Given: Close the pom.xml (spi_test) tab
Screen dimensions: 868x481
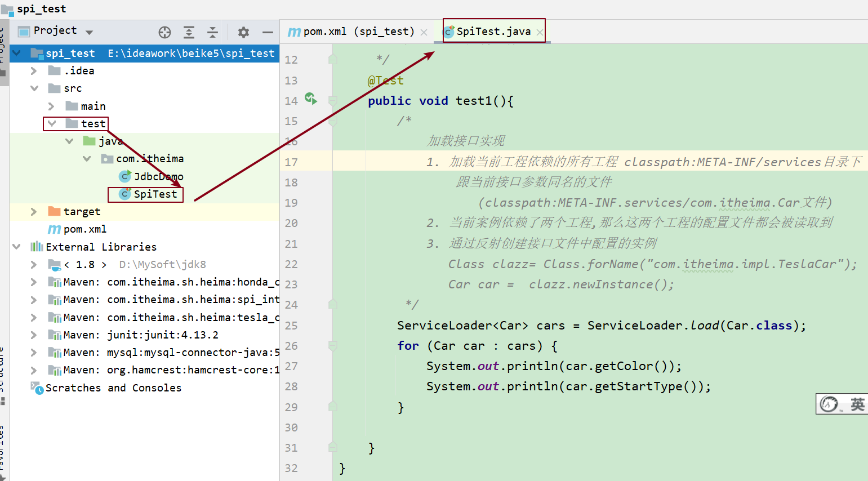Looking at the screenshot, I should pos(424,32).
